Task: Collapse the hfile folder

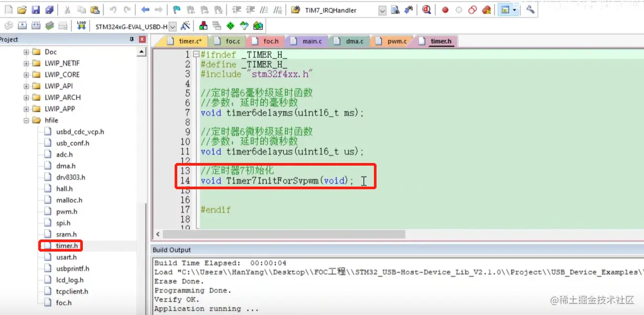Action: pos(26,120)
